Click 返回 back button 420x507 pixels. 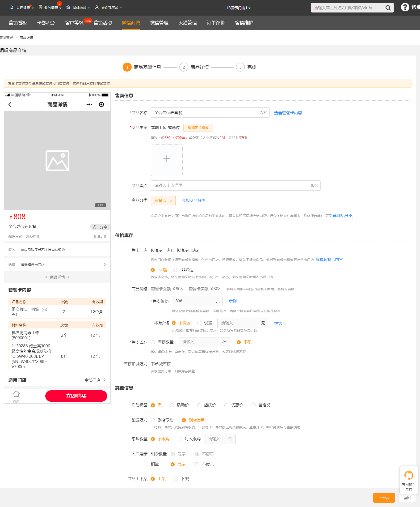coord(407,498)
